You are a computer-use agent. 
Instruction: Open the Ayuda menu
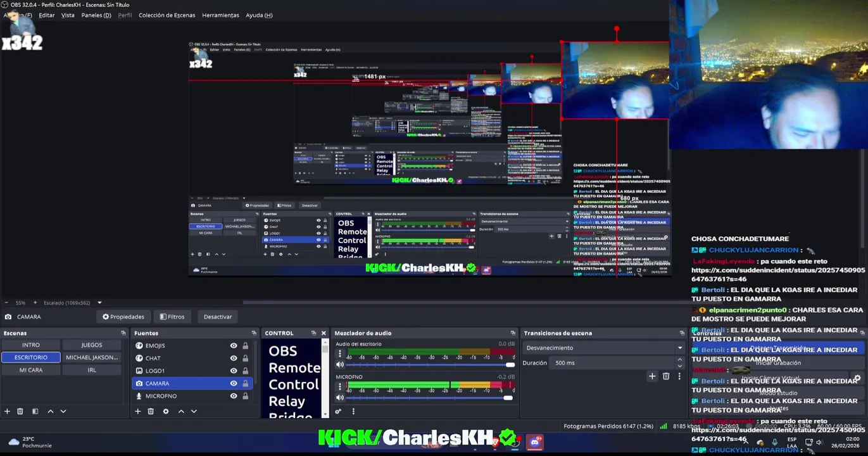click(x=259, y=15)
